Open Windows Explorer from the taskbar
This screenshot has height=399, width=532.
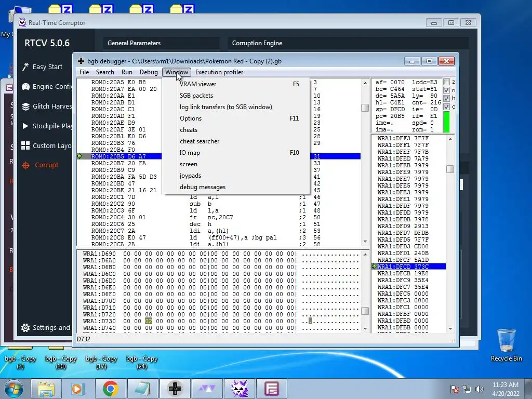[46, 389]
